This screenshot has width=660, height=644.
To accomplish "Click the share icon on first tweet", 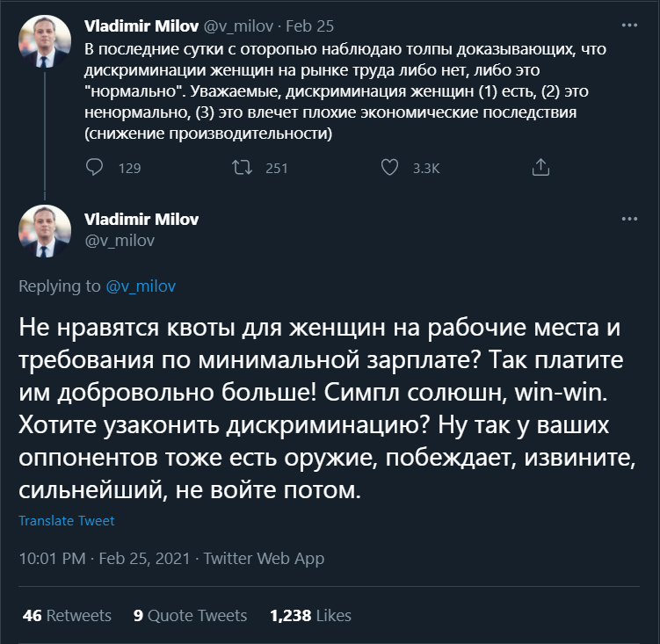I will tap(541, 167).
